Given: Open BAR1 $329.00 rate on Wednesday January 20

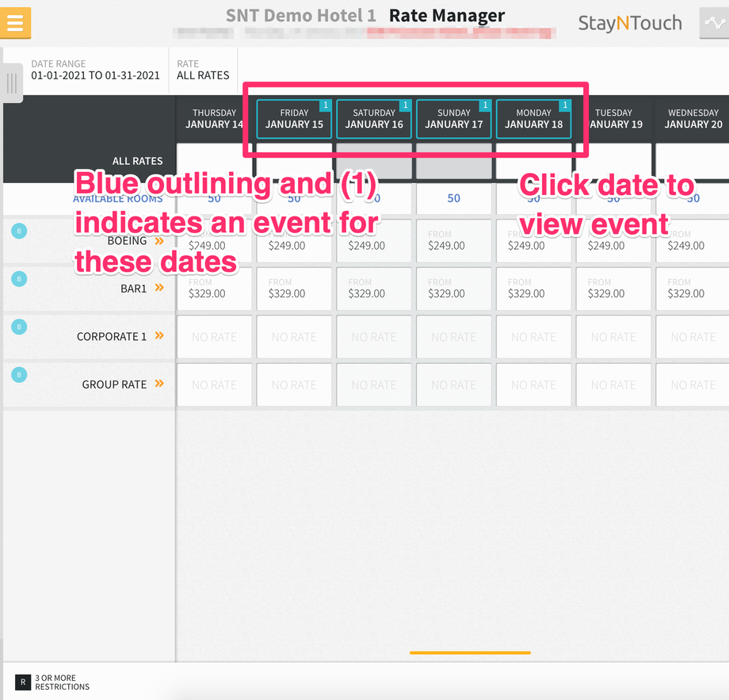Looking at the screenshot, I should [693, 289].
